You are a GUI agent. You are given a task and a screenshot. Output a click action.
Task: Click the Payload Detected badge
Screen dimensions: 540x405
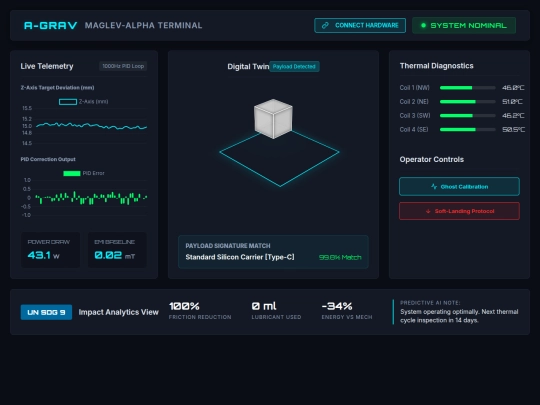pyautogui.click(x=294, y=66)
